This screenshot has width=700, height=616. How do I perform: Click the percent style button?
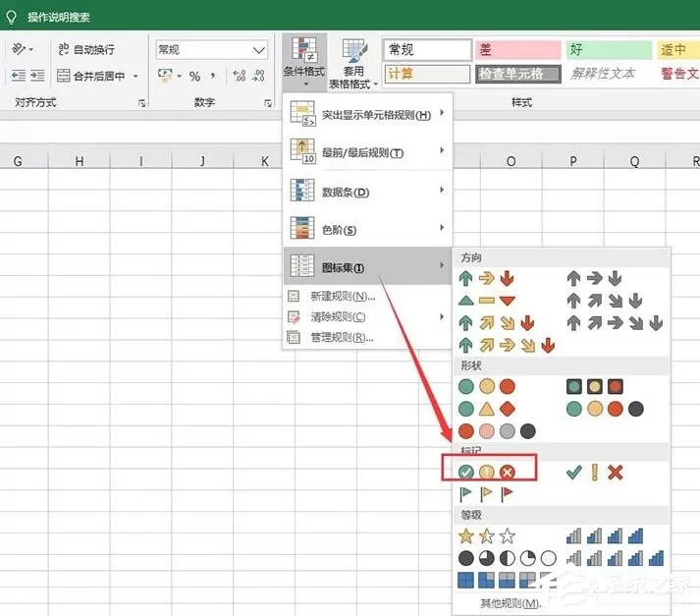point(194,77)
